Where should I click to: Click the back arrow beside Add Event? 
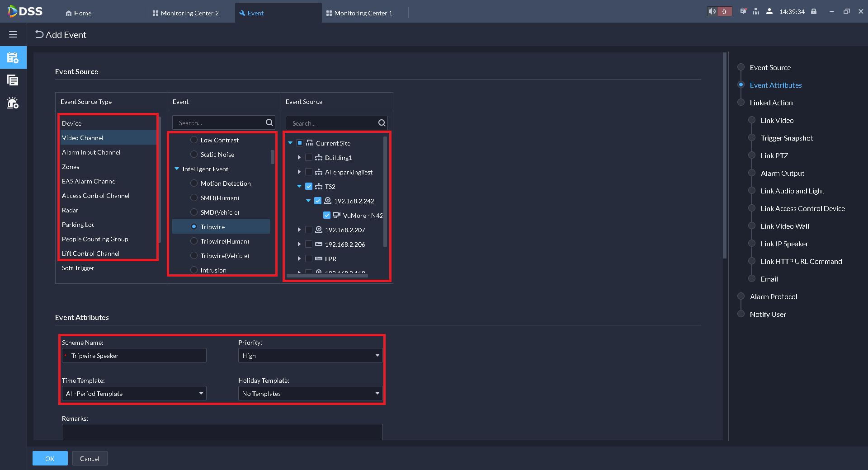coord(39,34)
